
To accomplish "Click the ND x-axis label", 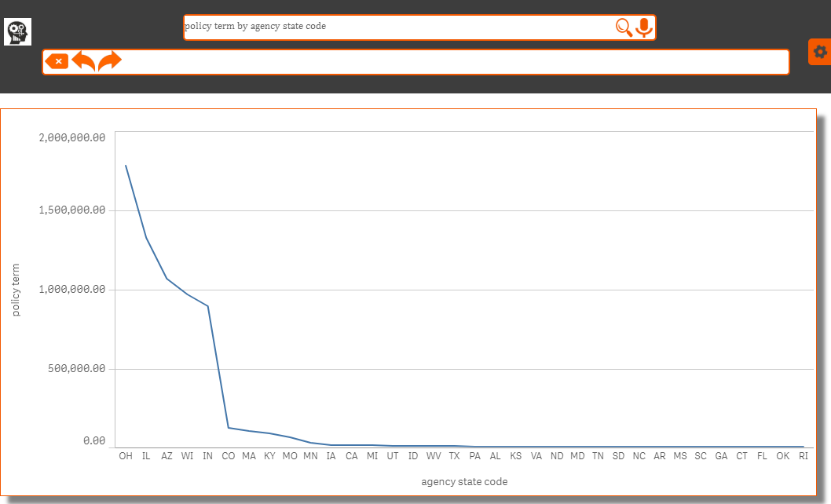I will (x=557, y=456).
